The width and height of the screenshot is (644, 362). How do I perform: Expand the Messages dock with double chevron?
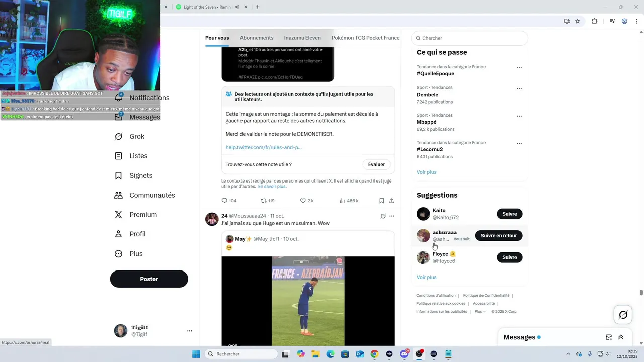(x=621, y=337)
